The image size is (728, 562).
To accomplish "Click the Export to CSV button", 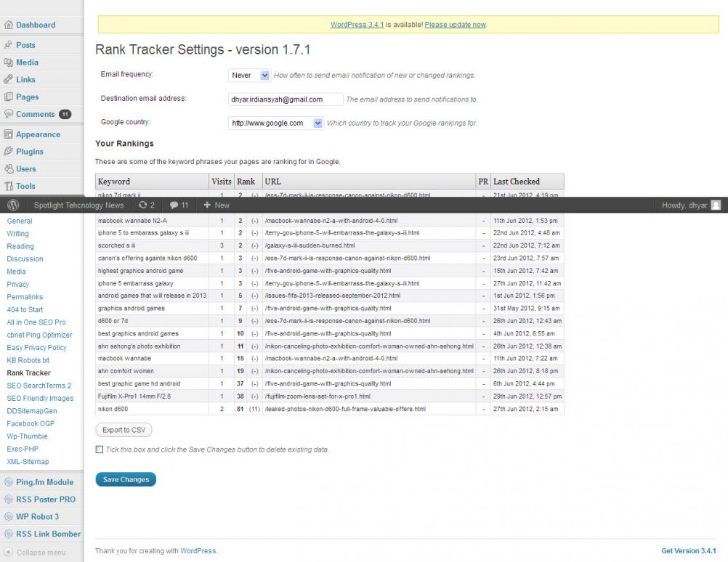I will (x=124, y=430).
